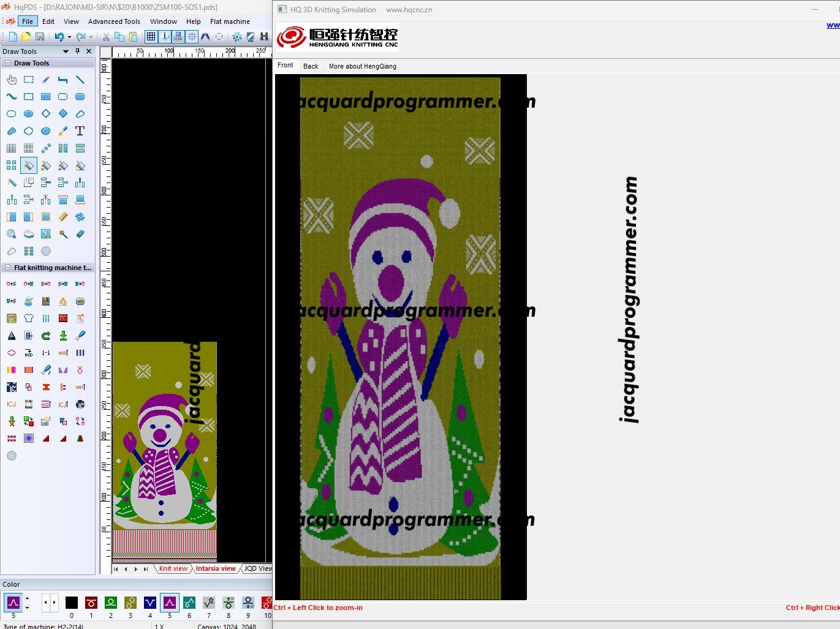Pin the Draw Tools panel
This screenshot has height=629, width=840.
click(x=77, y=51)
